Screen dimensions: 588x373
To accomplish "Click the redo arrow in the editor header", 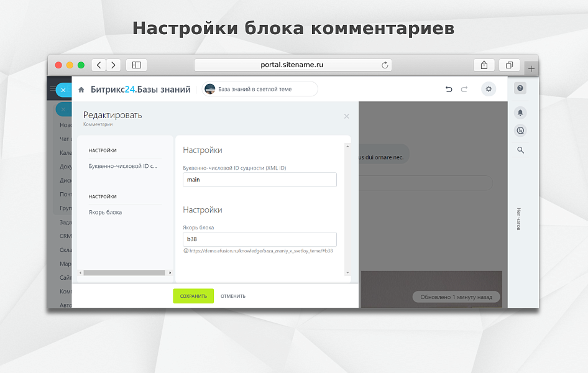I will pos(464,89).
